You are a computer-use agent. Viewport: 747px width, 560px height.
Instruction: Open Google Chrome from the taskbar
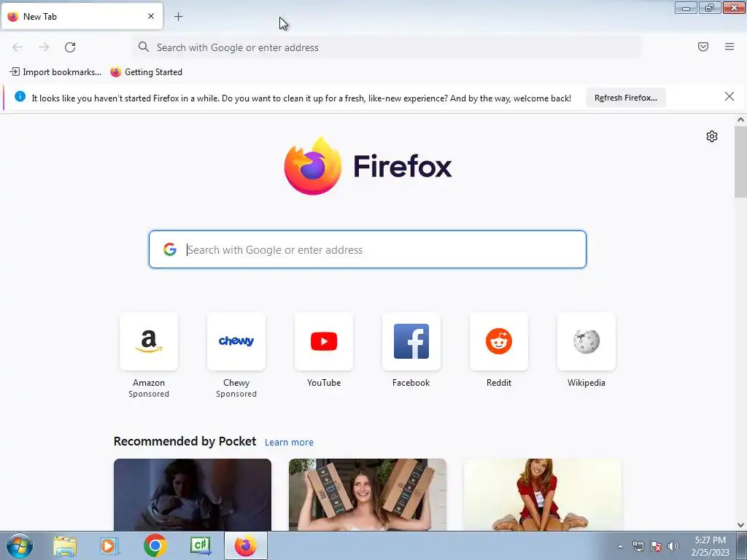pyautogui.click(x=155, y=545)
